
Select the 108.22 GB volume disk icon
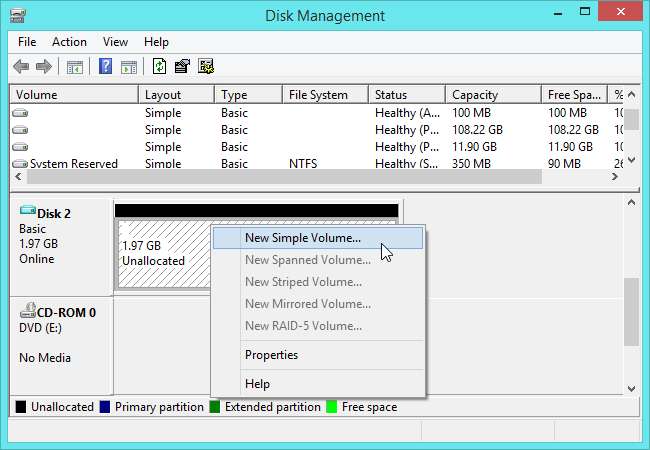pyautogui.click(x=20, y=130)
